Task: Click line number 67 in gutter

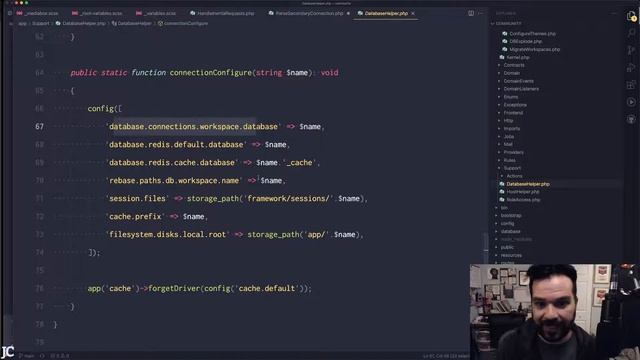Action: (x=39, y=127)
